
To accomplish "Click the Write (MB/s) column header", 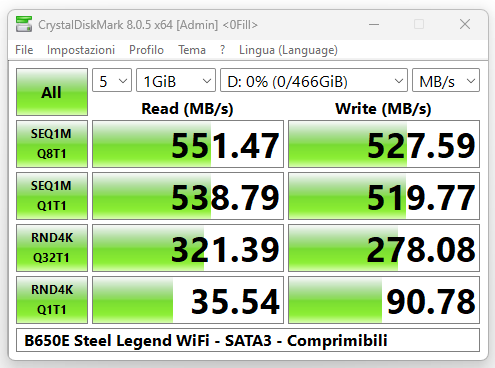I will tap(383, 109).
